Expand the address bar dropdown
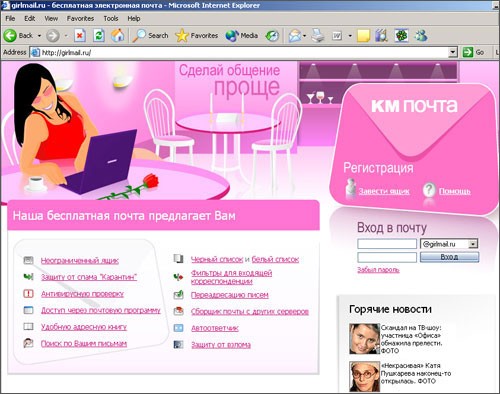The width and height of the screenshot is (500, 394). 452,52
